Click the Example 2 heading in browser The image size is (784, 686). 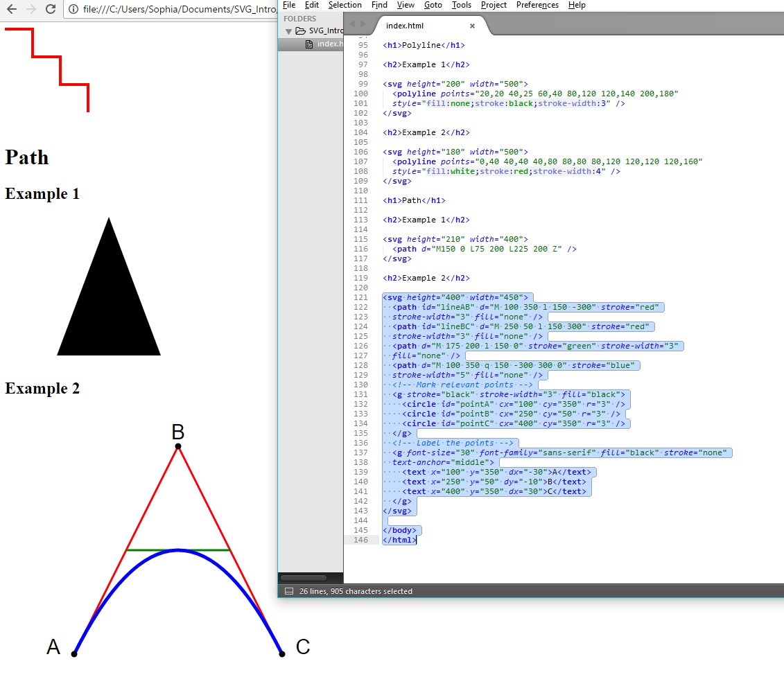click(x=42, y=388)
